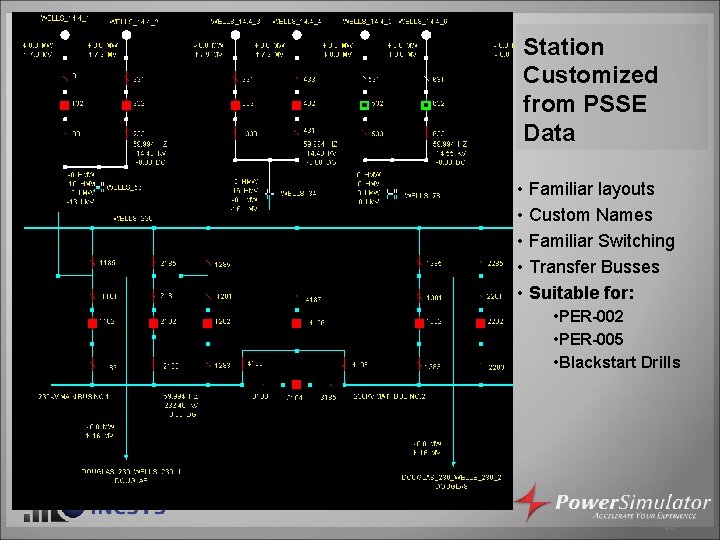
Task: Click the 'Blackstart Drills' sub-bullet
Action: pyautogui.click(x=619, y=362)
